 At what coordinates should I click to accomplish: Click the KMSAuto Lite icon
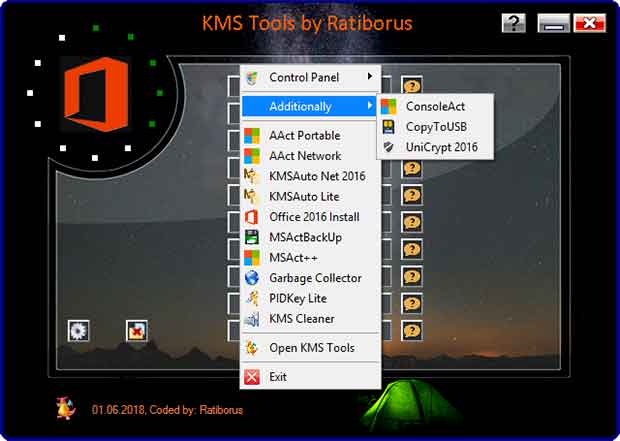tap(252, 197)
